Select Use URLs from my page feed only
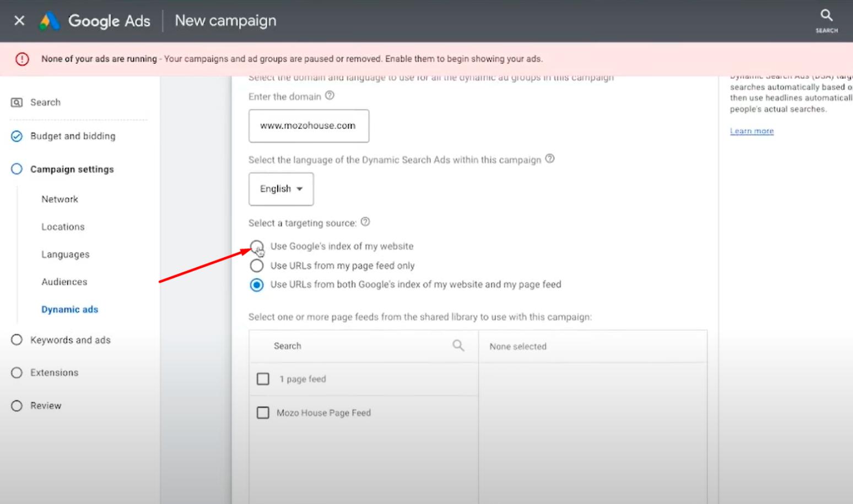 pyautogui.click(x=257, y=265)
